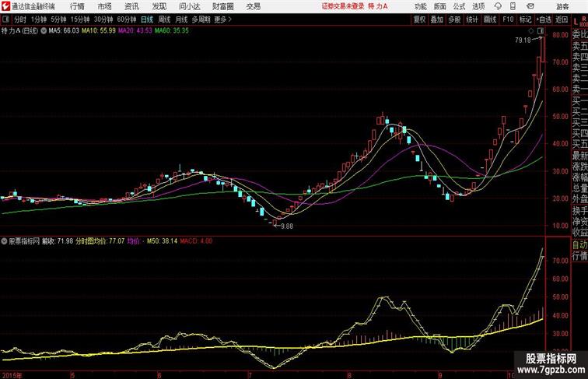Screen dimensions: 588x379
Task: Click the MA10: 55.99 indicator label
Action: (x=99, y=31)
